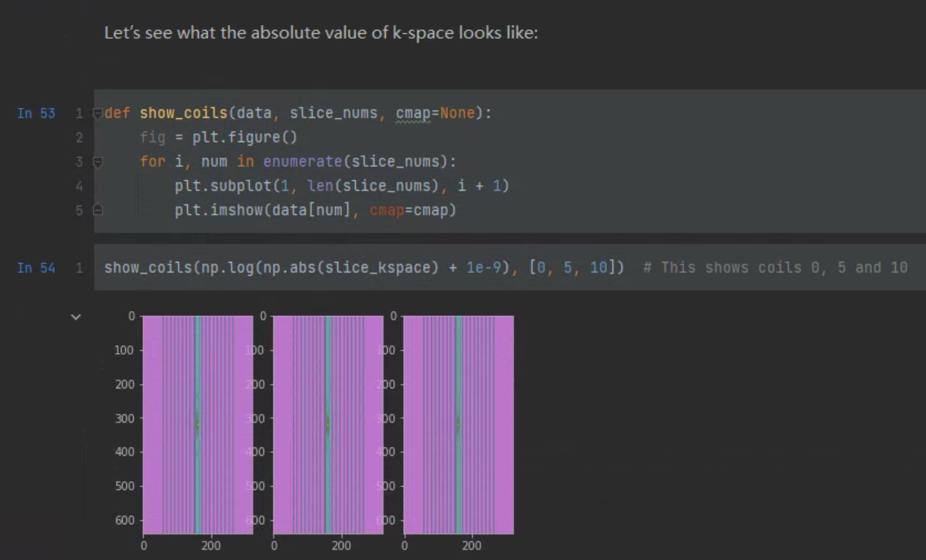
Task: Select the In 53 cell label
Action: [x=36, y=113]
